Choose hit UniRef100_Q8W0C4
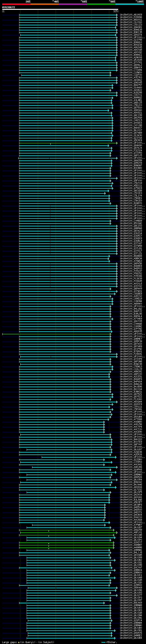Screen dimensions: 146x644 click(131, 67)
